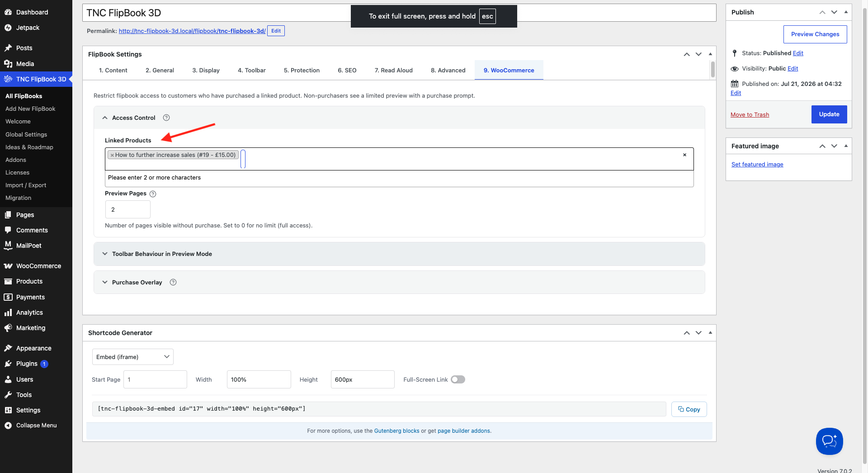Move the Shortcode Generator panel up

687,333
